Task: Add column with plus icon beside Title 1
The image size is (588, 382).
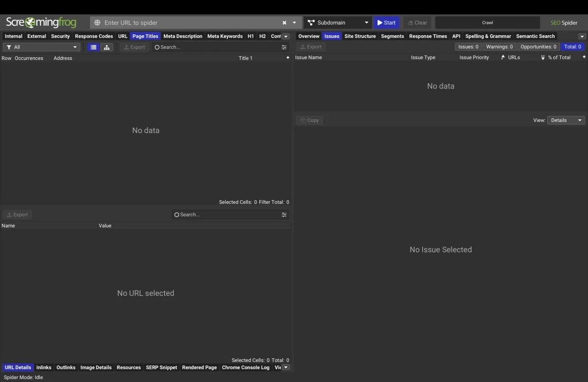Action: click(288, 57)
